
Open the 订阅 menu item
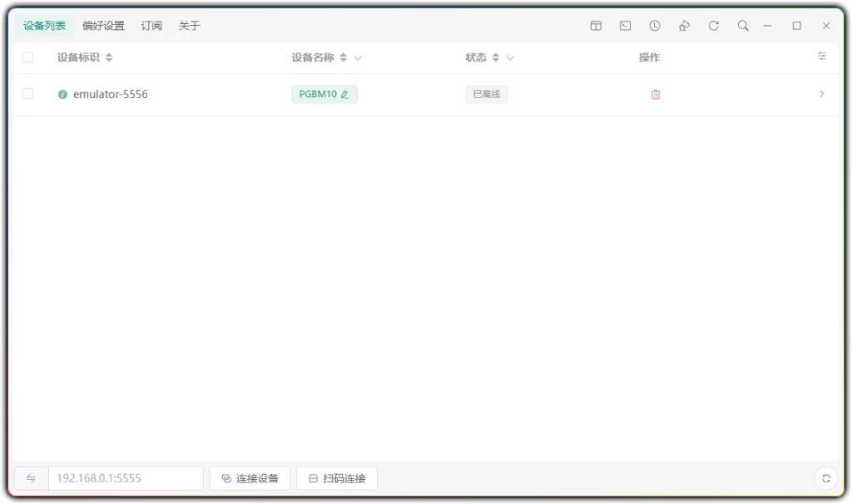tap(151, 26)
